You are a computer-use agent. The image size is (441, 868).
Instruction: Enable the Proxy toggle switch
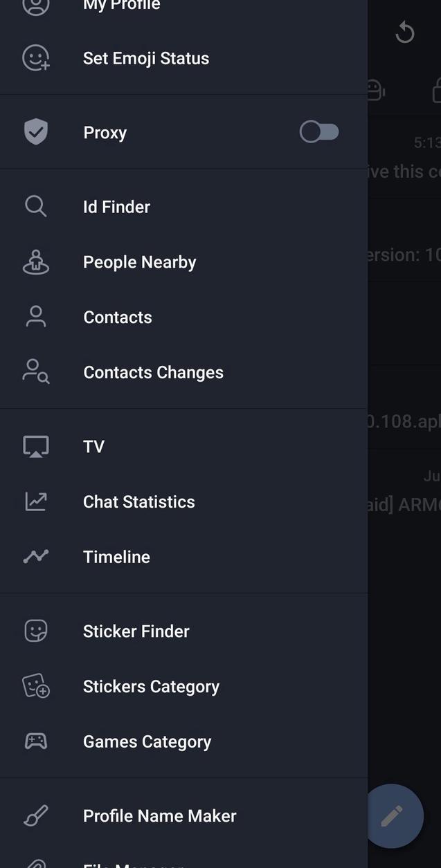pos(318,131)
